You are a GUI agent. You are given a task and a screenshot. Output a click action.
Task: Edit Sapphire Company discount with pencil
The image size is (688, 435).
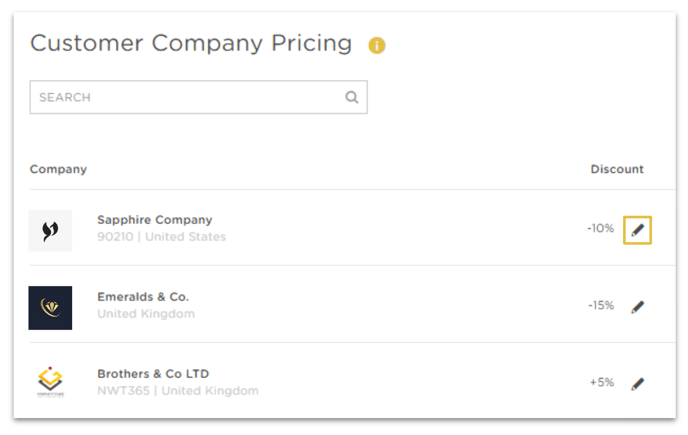[637, 230]
